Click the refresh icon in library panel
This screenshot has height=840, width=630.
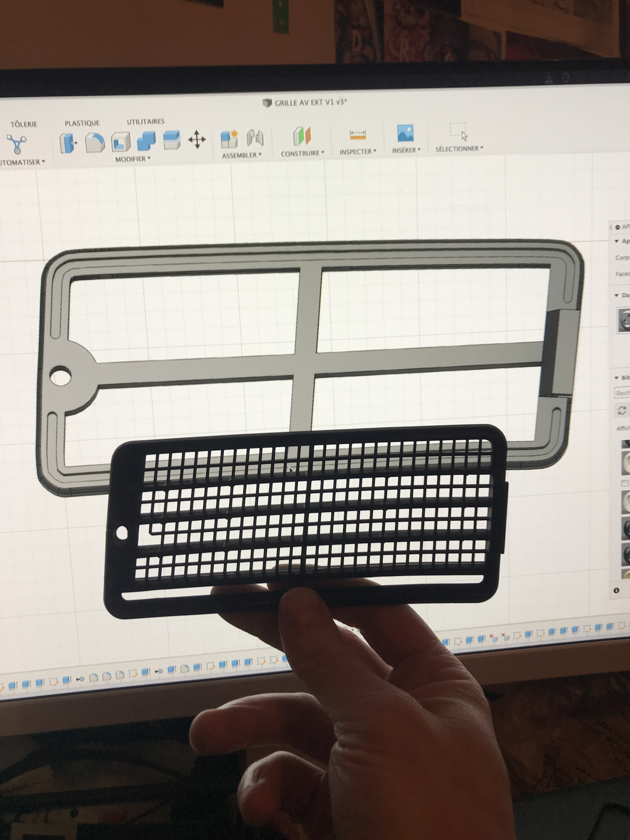(622, 410)
